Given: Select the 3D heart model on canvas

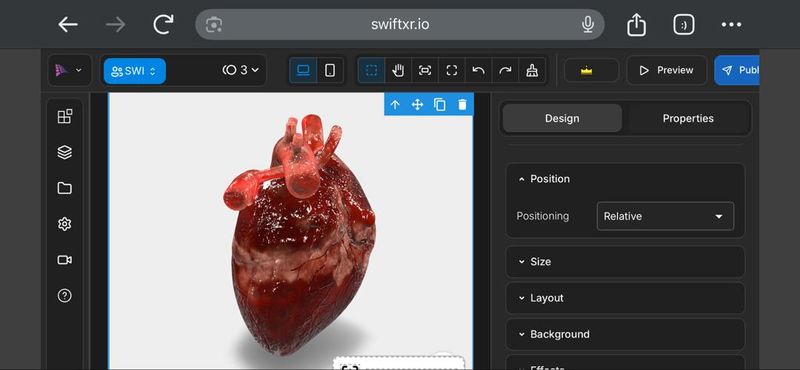Looking at the screenshot, I should click(x=300, y=234).
